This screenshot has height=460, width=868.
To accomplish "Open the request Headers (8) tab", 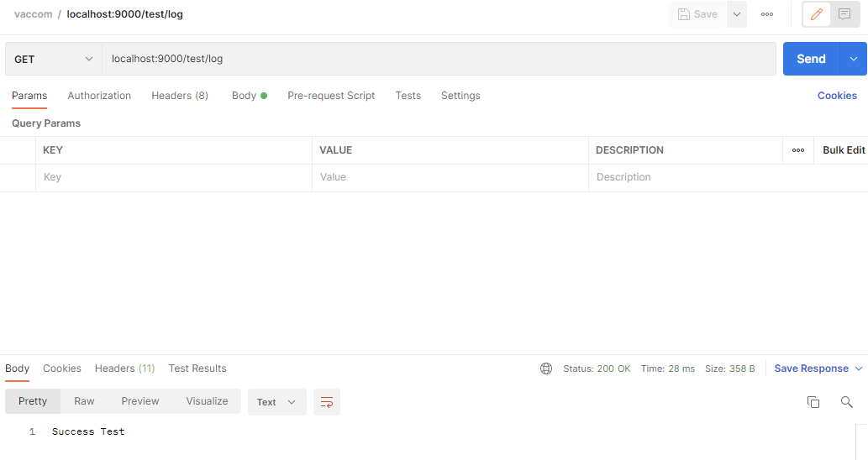I will tap(180, 96).
